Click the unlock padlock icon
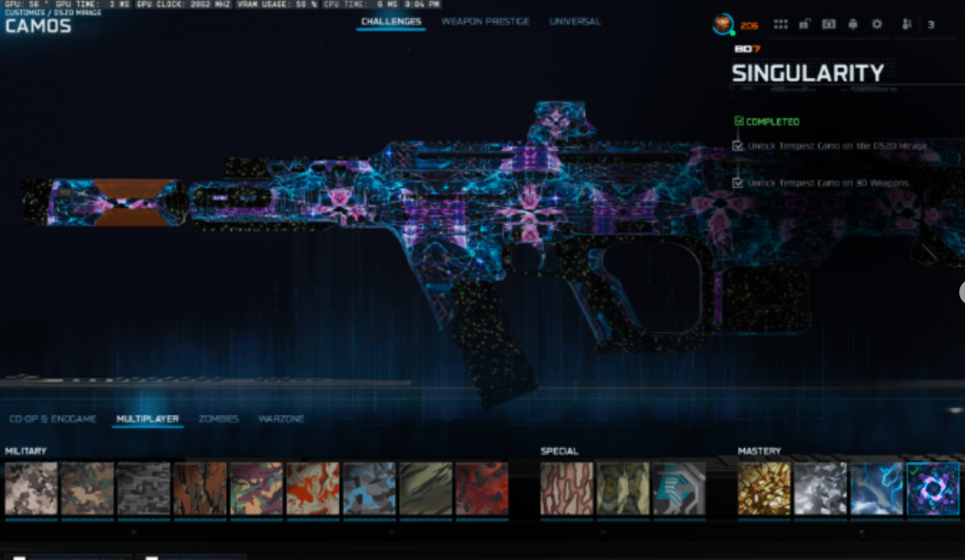The height and width of the screenshot is (560, 965). (x=804, y=25)
